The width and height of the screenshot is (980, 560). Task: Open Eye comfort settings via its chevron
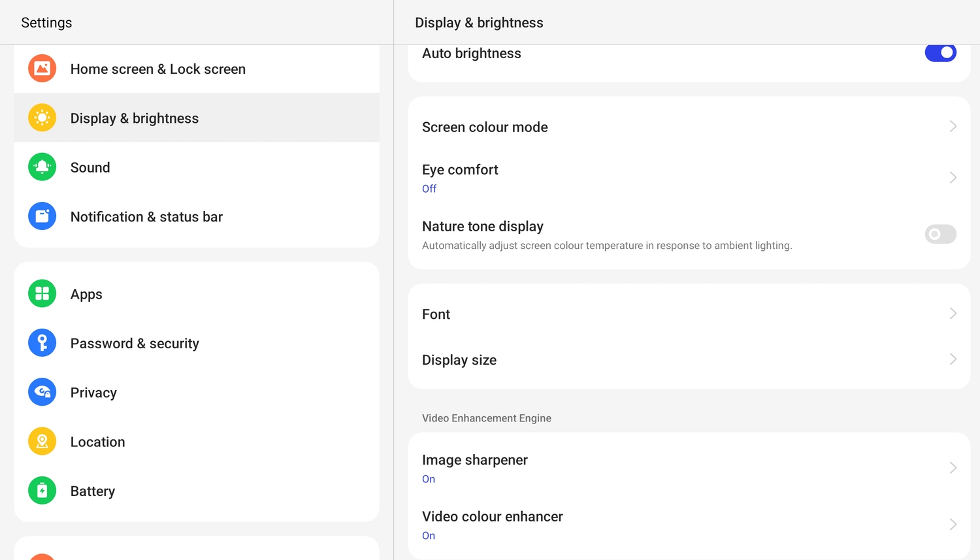pyautogui.click(x=952, y=177)
